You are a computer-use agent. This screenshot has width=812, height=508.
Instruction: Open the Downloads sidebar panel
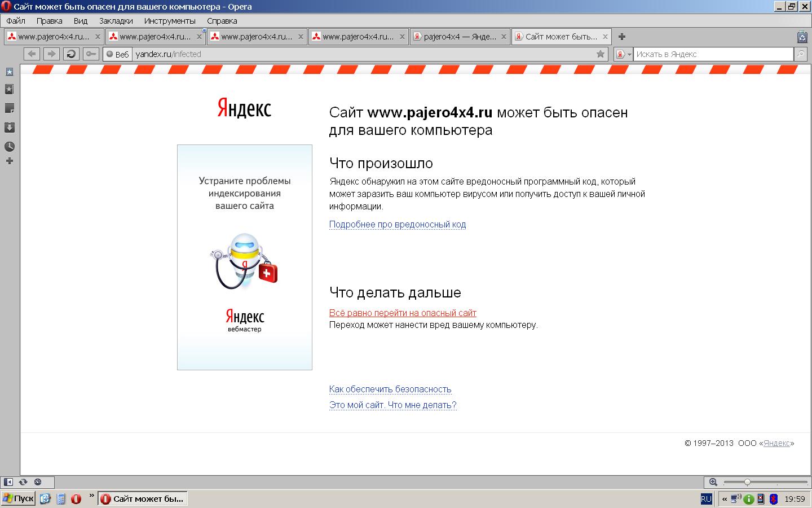coord(10,128)
